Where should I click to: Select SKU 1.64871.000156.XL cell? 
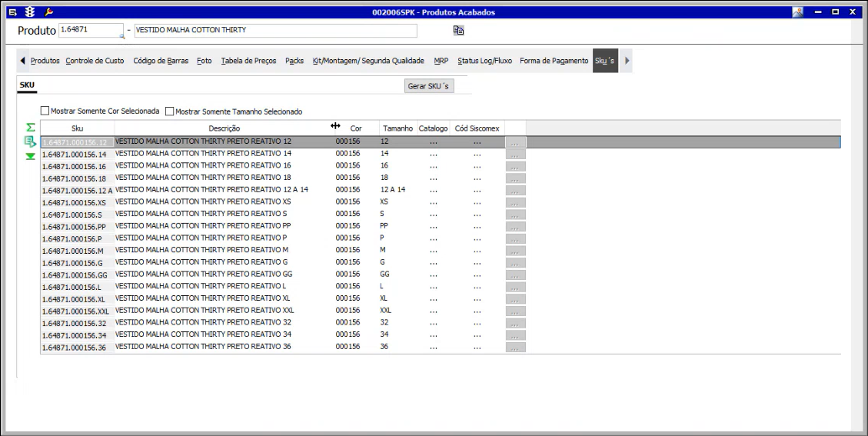click(x=78, y=299)
